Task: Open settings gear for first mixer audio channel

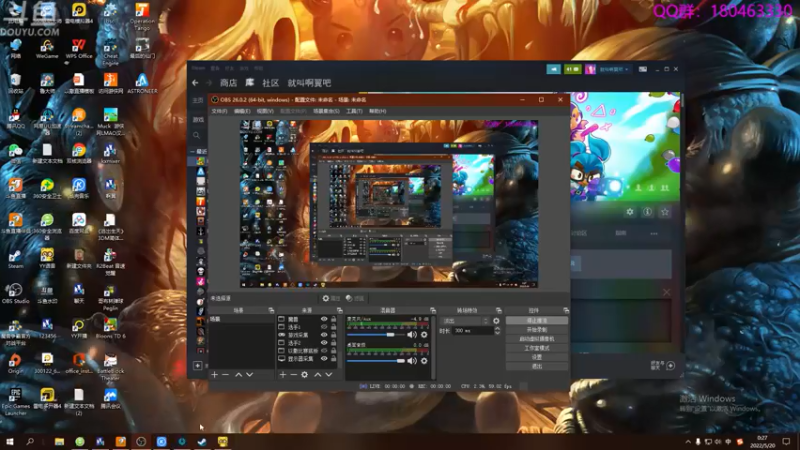Action: 424,335
